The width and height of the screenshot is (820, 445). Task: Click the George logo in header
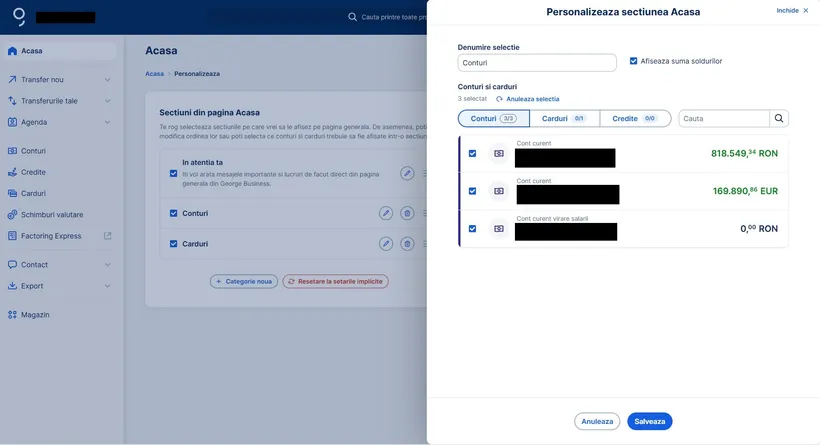tap(19, 17)
